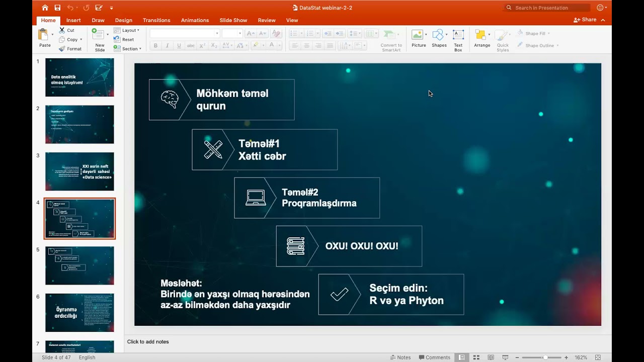The height and width of the screenshot is (362, 644).
Task: Open the Shape Fill dropdown
Action: [x=533, y=33]
